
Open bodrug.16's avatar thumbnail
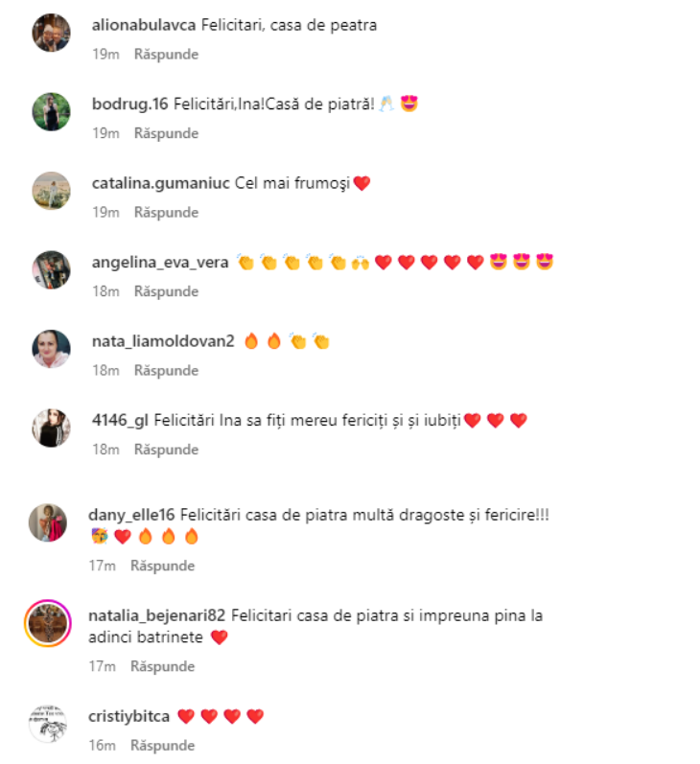[x=51, y=111]
